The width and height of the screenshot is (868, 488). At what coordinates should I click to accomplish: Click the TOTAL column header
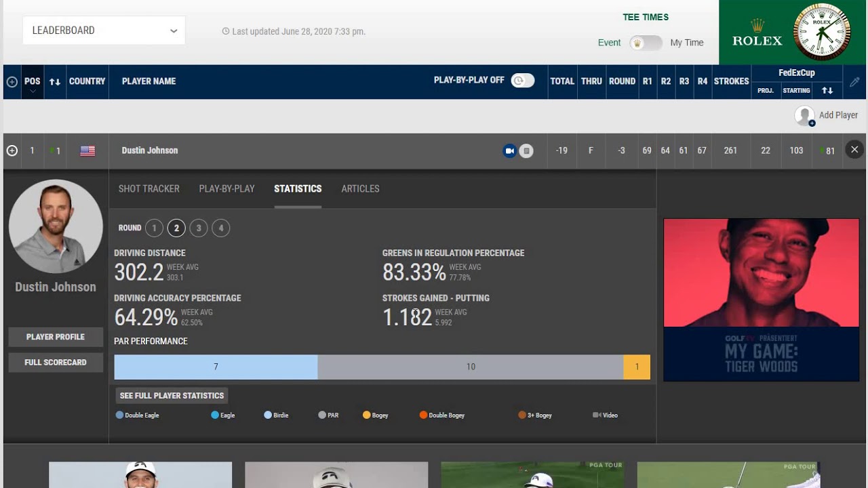(562, 81)
